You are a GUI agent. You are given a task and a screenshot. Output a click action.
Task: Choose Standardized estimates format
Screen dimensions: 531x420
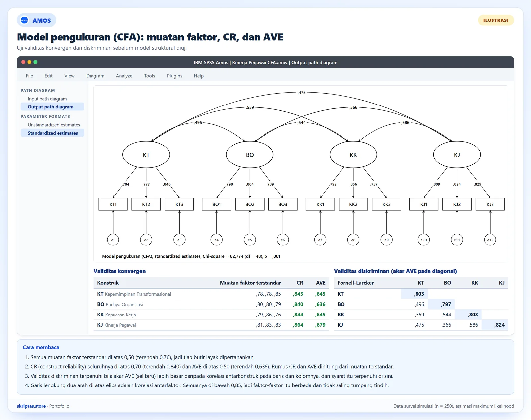[52, 133]
